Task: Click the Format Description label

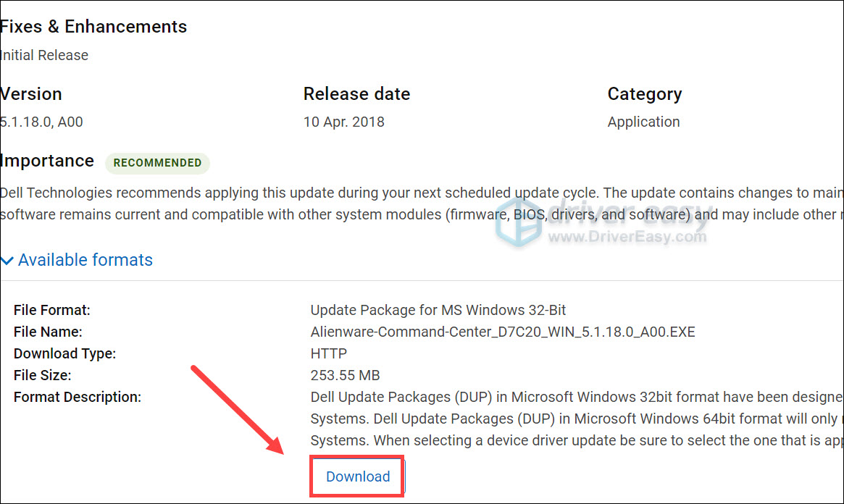Action: pyautogui.click(x=77, y=397)
